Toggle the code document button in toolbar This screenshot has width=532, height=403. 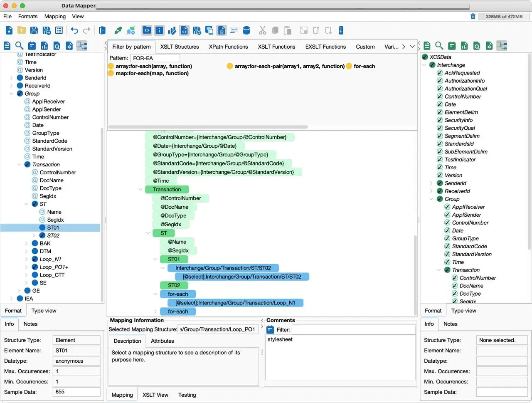[185, 30]
